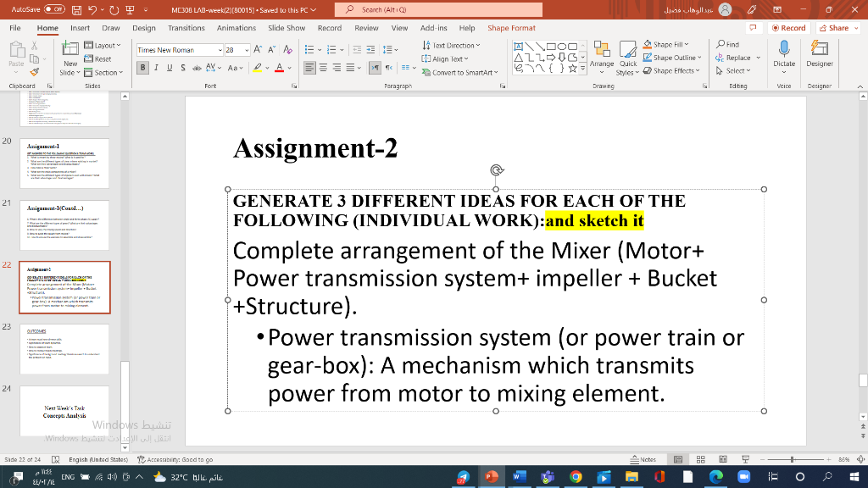Image resolution: width=868 pixels, height=488 pixels.
Task: Click the Record button
Action: tap(787, 27)
